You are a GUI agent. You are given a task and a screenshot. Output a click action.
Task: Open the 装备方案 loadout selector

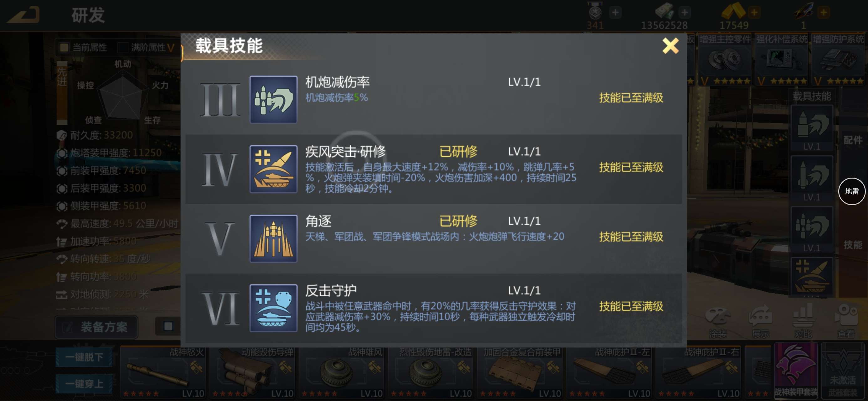96,327
